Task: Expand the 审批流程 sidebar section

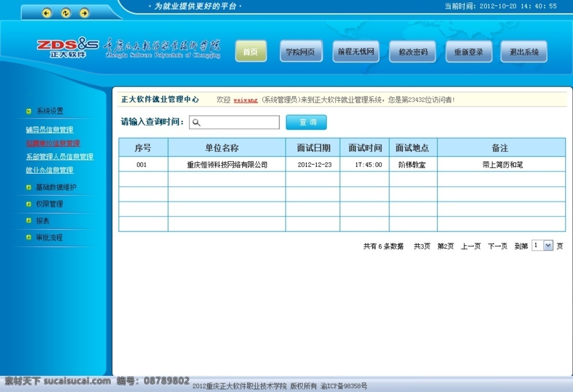Action: [x=49, y=237]
